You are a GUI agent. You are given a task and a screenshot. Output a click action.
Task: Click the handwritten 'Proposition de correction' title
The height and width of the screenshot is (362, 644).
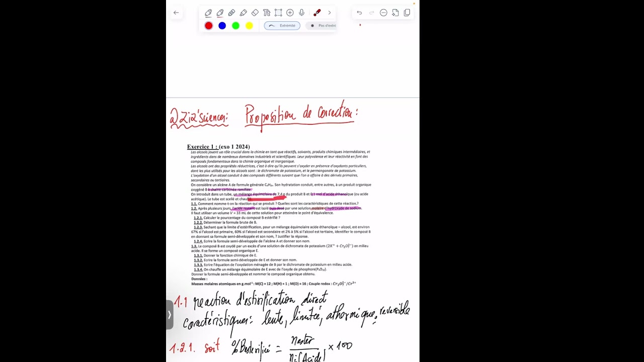[301, 116]
